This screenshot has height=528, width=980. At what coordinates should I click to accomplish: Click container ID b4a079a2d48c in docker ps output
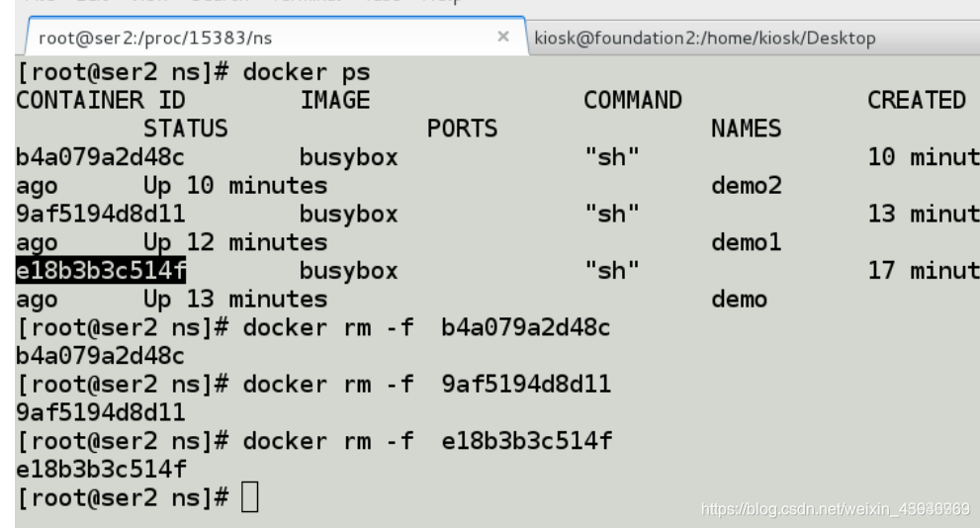tap(101, 157)
